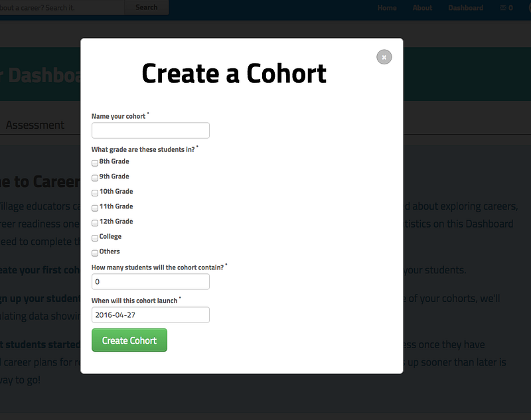Check the 8th Grade checkbox
The height and width of the screenshot is (420, 531).
95,163
